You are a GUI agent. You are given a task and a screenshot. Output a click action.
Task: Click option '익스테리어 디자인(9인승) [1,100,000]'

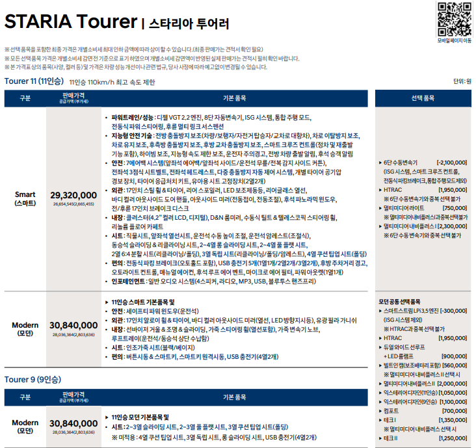423,402
